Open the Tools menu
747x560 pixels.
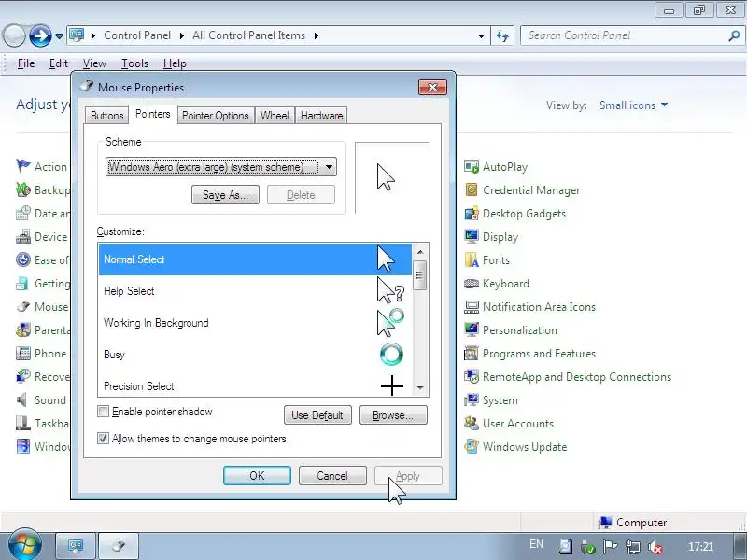(134, 63)
